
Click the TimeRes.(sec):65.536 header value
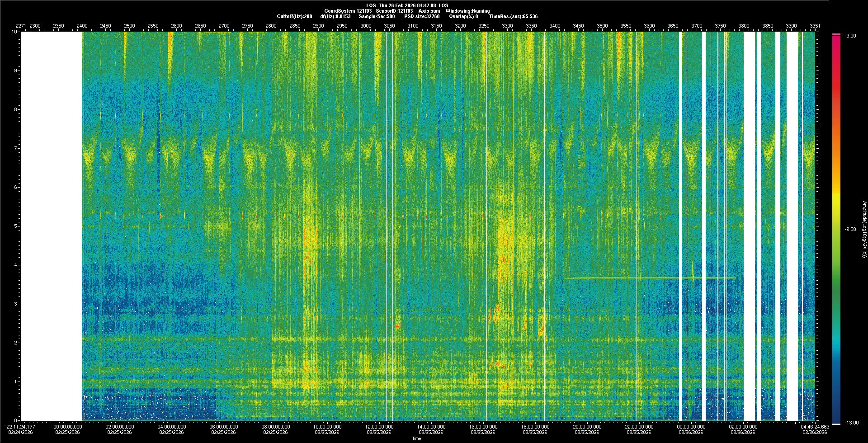pyautogui.click(x=513, y=16)
